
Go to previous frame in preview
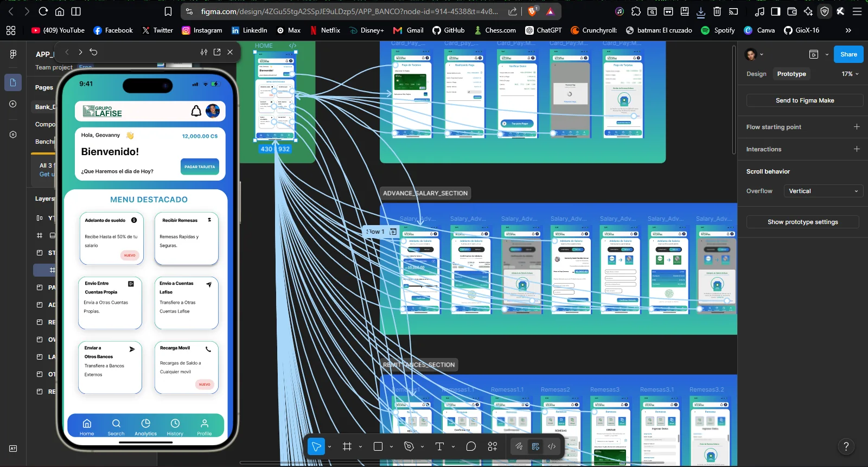67,52
